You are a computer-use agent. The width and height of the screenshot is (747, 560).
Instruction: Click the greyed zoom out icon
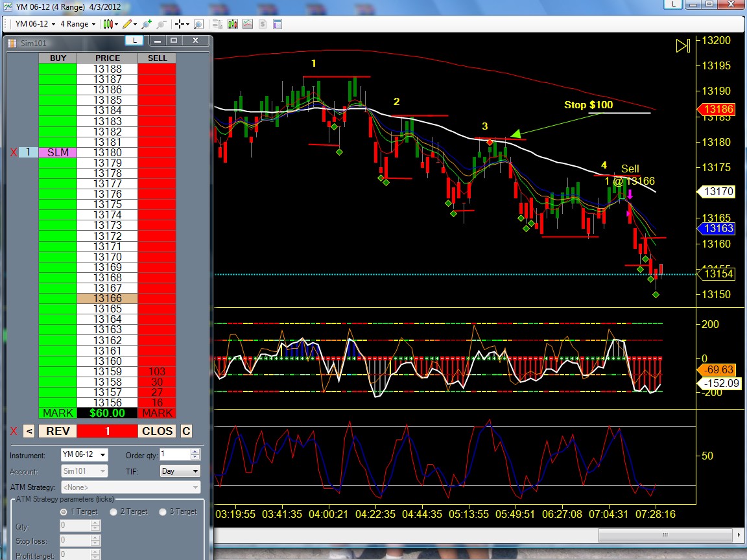[162, 24]
